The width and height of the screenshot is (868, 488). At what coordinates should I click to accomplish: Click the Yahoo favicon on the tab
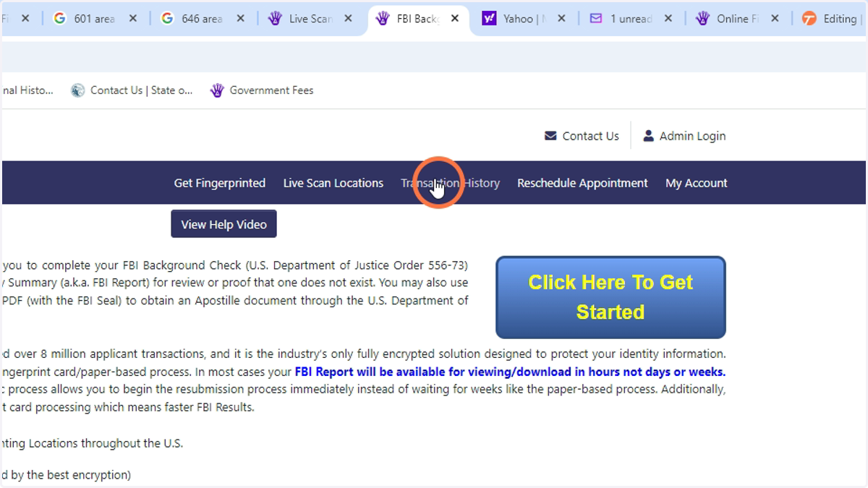click(x=489, y=19)
